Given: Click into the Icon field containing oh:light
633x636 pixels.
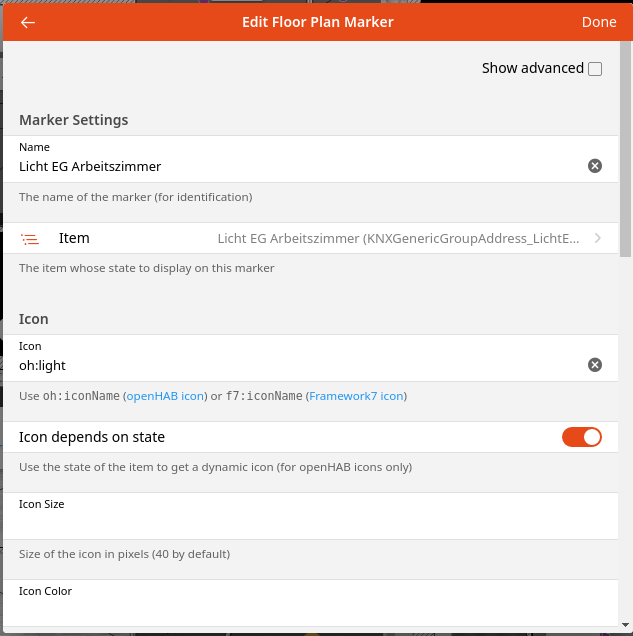Looking at the screenshot, I should point(290,365).
